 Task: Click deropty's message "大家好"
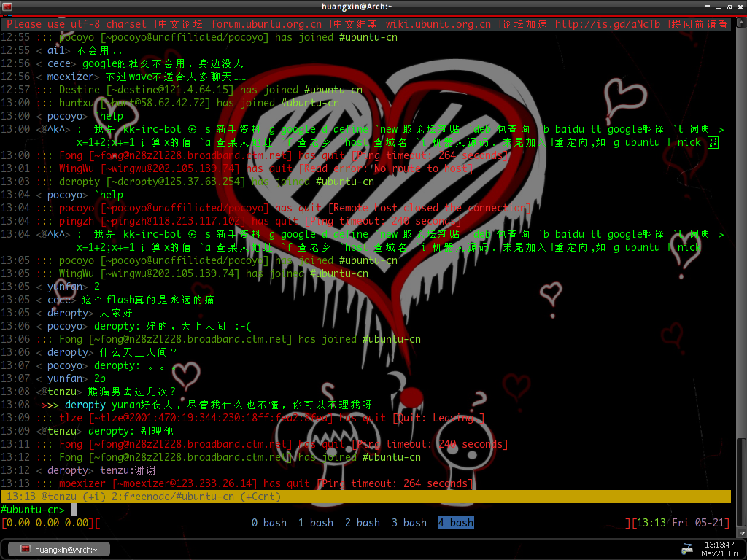(116, 313)
